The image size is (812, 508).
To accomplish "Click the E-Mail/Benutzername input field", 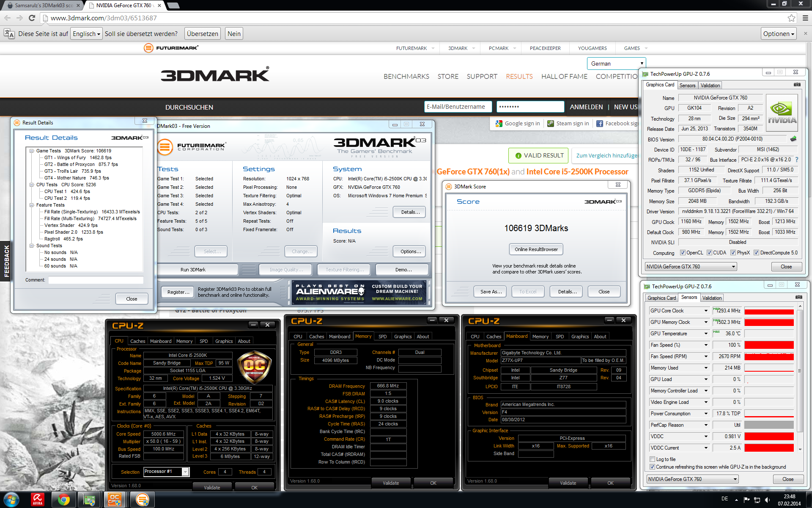I will coord(458,107).
